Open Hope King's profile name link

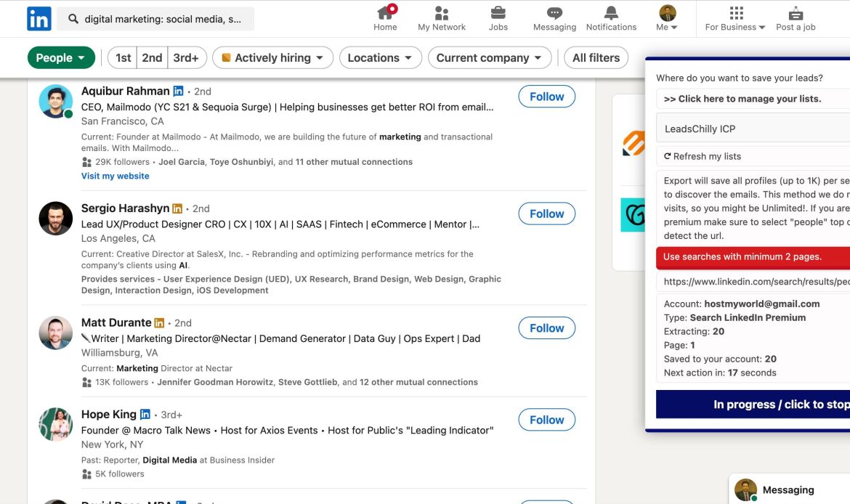[109, 414]
